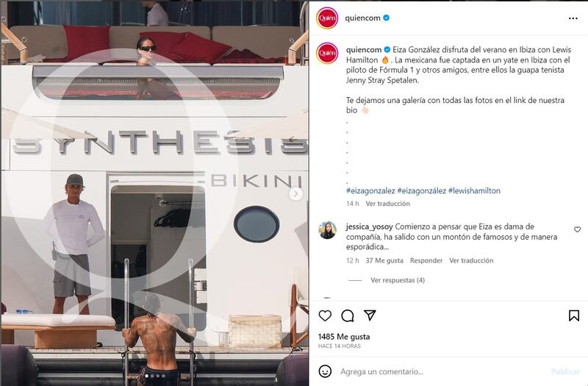The image size is (588, 386).
Task: Expand Ver respuestas (4) replies
Action: (398, 280)
